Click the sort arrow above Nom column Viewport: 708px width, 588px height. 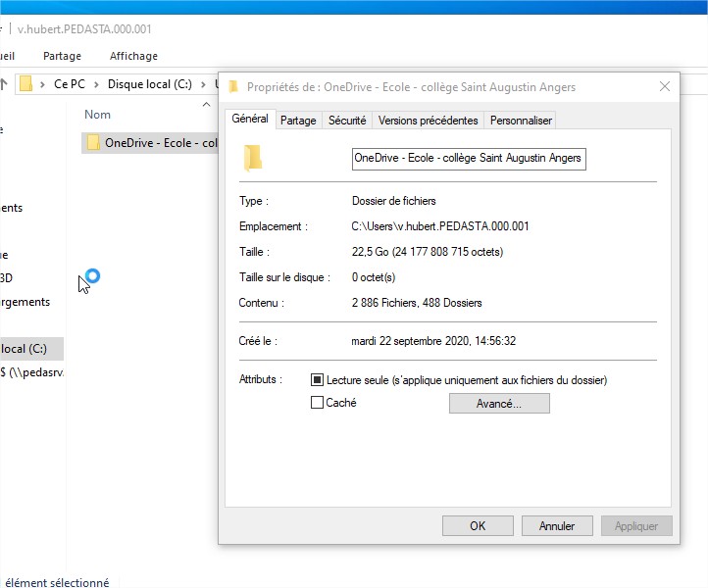[x=206, y=104]
